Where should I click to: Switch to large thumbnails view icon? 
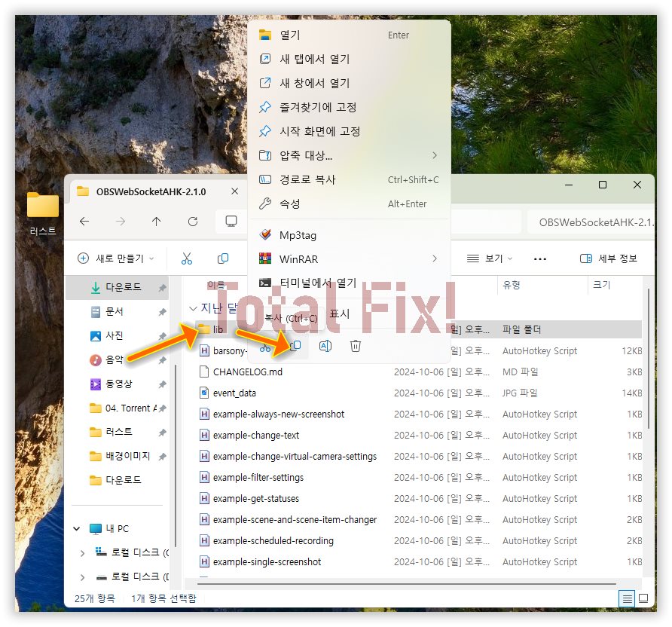click(x=643, y=598)
